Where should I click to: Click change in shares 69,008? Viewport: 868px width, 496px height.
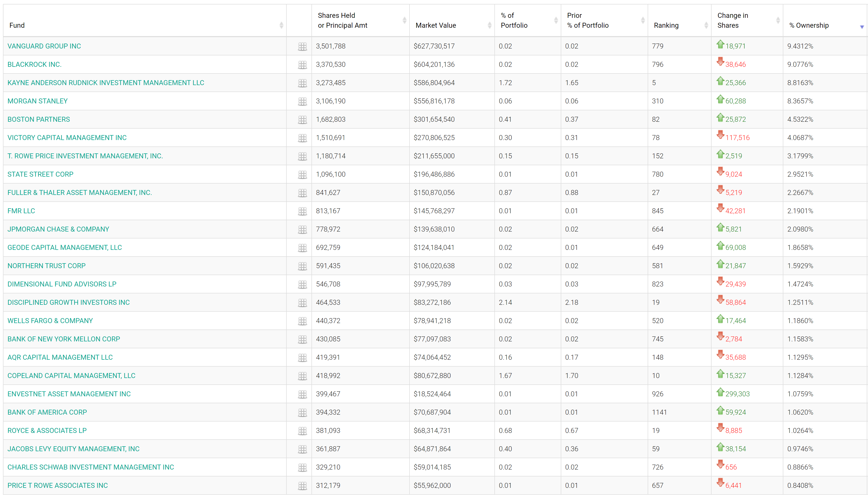point(735,247)
